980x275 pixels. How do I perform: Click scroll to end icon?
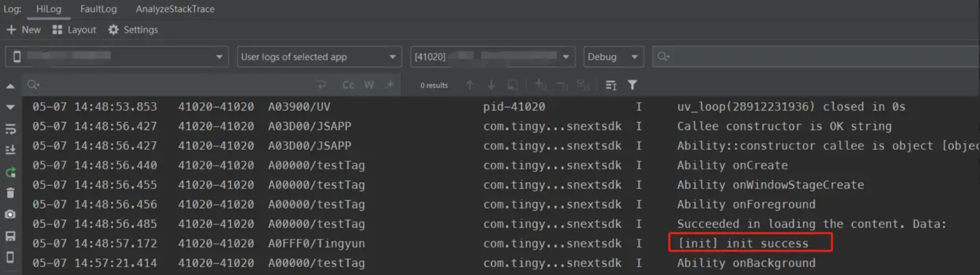tap(10, 150)
